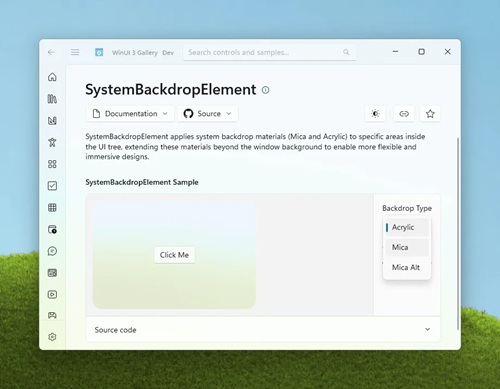Screen dimensions: 500x389
Task: Open Layout panel icon in sidebar
Action: tap(52, 273)
